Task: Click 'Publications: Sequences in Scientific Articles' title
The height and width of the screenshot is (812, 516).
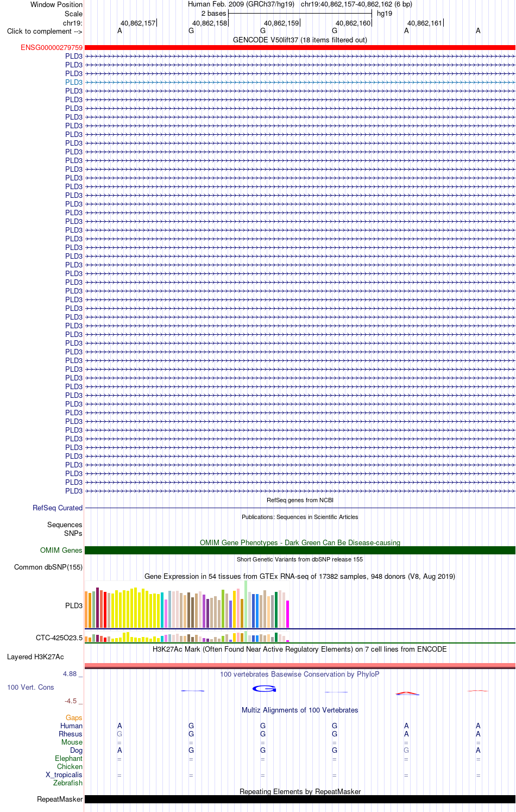Action: (300, 517)
